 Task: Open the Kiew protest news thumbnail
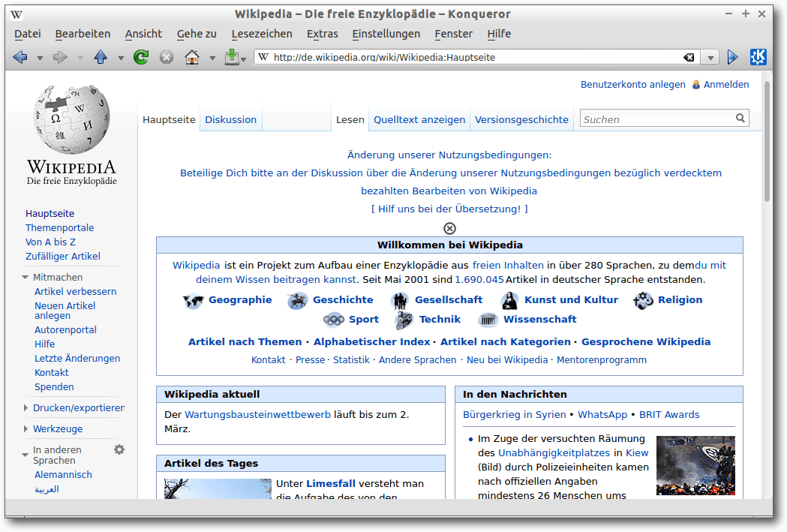pos(695,466)
